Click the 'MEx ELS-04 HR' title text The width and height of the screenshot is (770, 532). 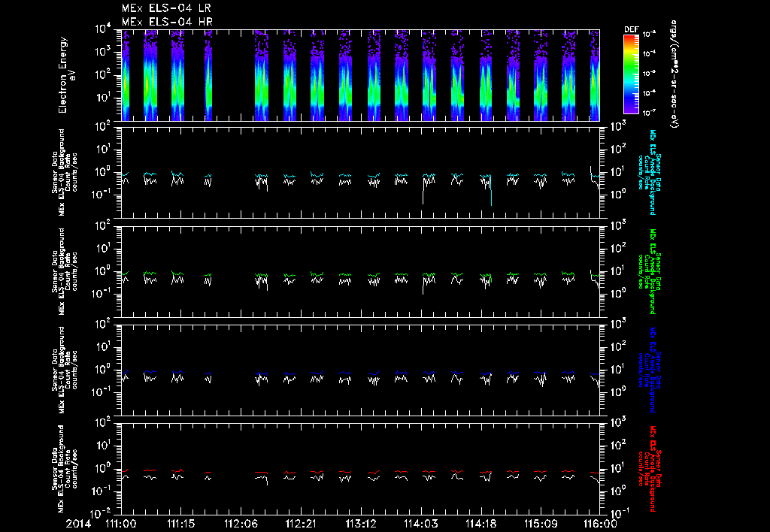pyautogui.click(x=167, y=22)
